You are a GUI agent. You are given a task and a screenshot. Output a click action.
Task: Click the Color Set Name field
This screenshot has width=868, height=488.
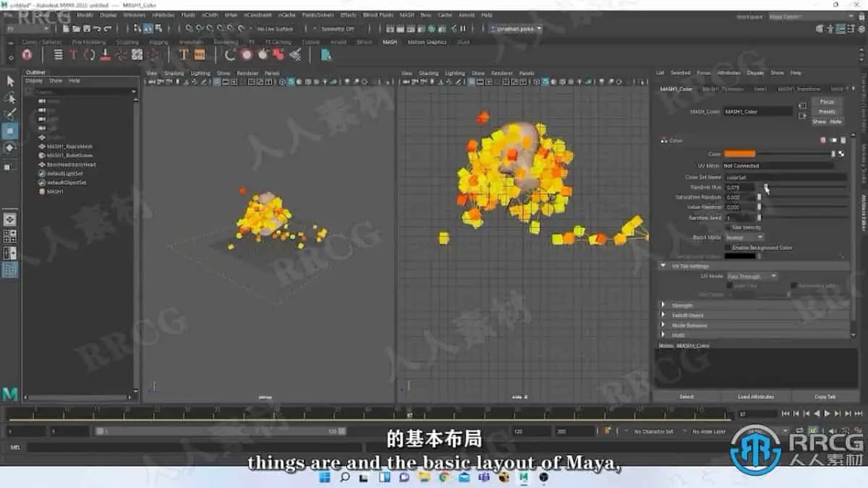pos(786,177)
